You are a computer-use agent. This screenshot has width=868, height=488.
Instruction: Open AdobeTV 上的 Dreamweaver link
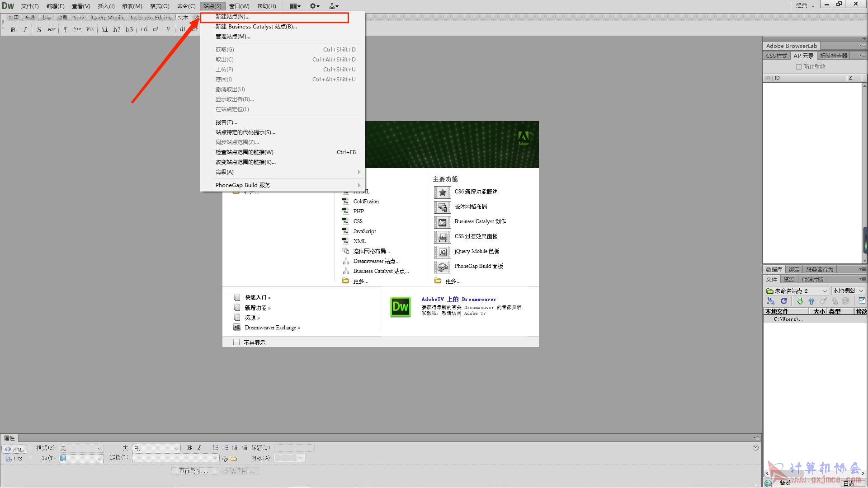tap(459, 299)
